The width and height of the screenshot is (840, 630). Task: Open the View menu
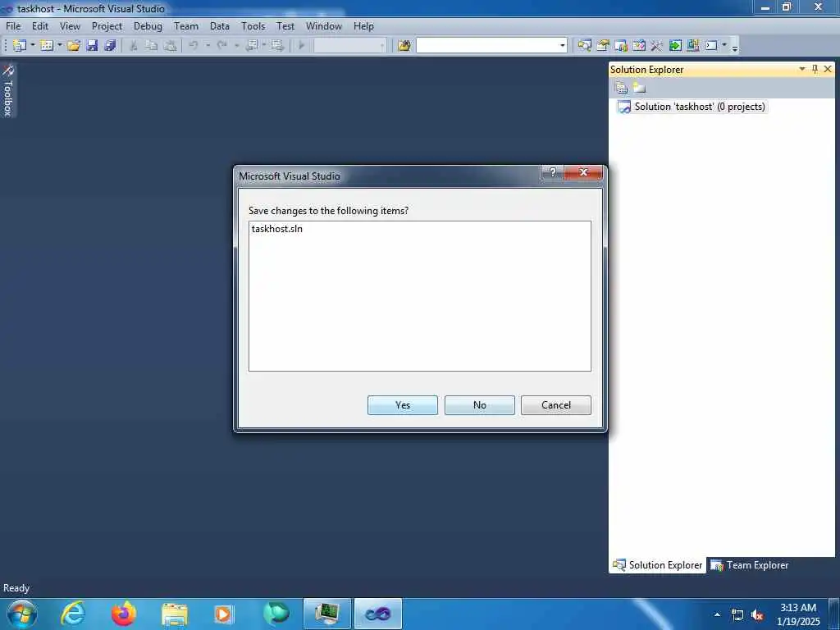coord(70,26)
